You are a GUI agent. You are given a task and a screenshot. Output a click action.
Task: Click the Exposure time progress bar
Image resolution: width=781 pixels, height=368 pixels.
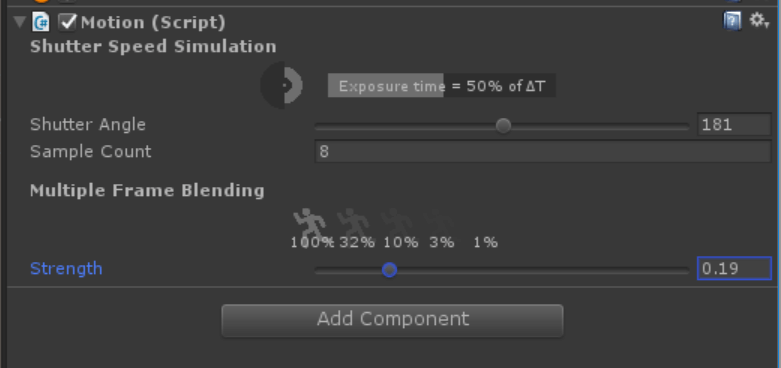click(x=441, y=86)
